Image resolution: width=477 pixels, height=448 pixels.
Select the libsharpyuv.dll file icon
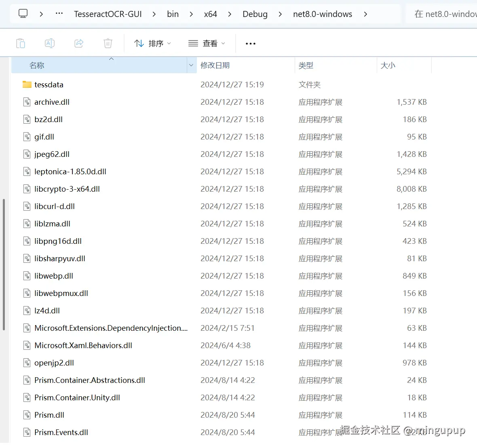(x=27, y=258)
